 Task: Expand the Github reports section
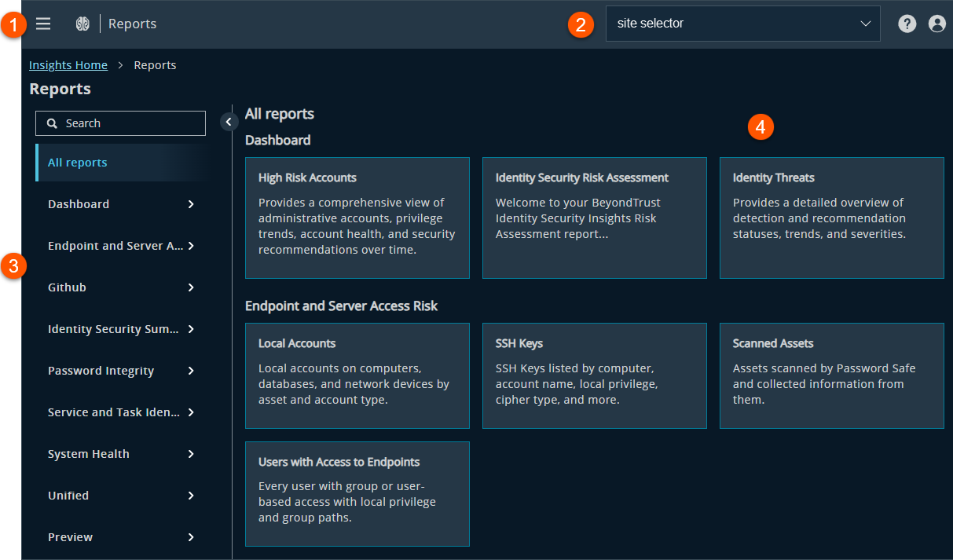[119, 287]
